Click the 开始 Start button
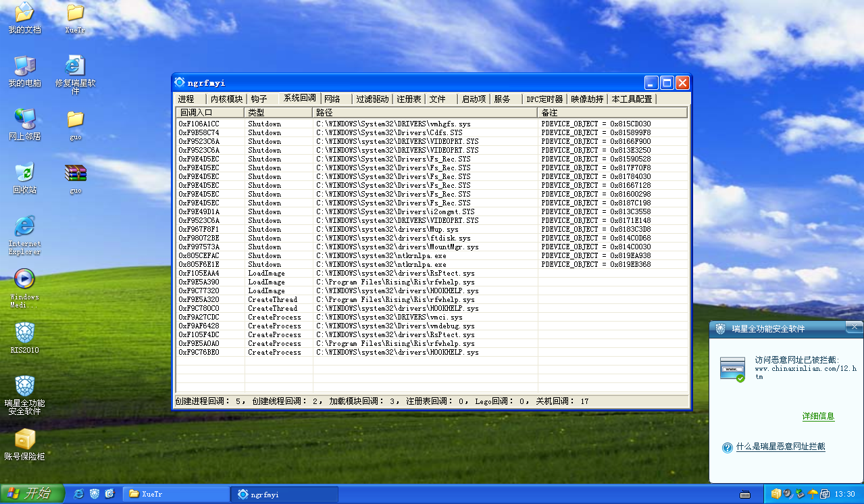This screenshot has height=504, width=864. pos(32,494)
